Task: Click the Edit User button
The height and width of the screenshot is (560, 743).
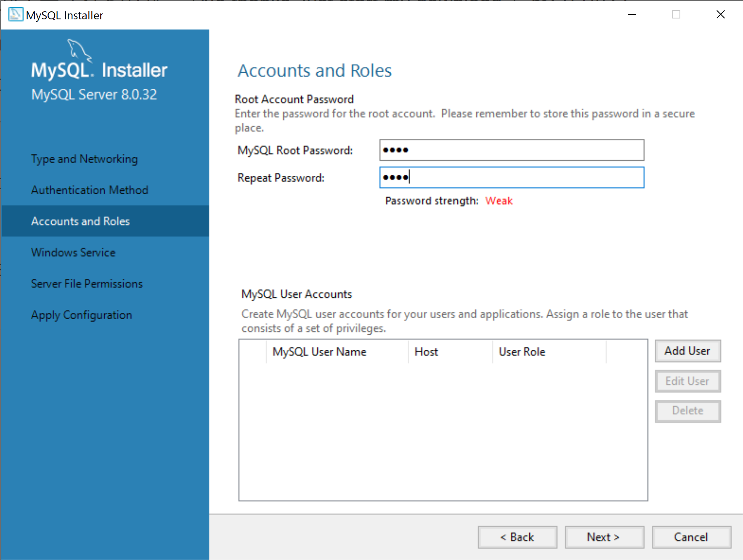Action: pos(687,381)
